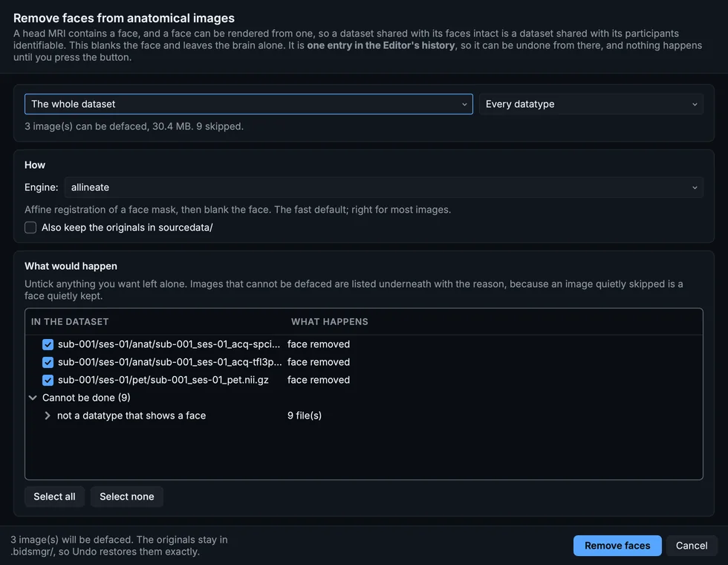Untick the sub-001_ses-01_pet.nii.gz checkbox
The image size is (728, 565).
48,380
